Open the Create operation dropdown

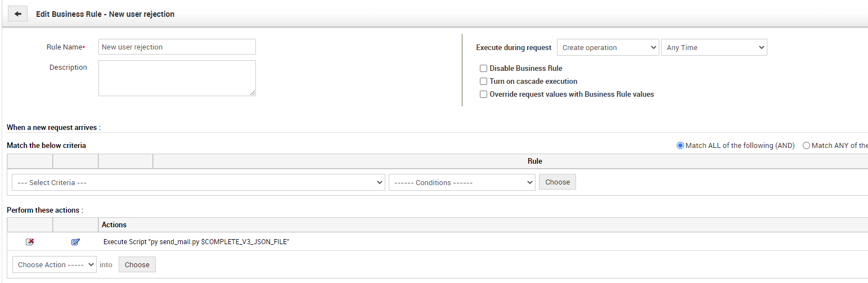pyautogui.click(x=608, y=48)
